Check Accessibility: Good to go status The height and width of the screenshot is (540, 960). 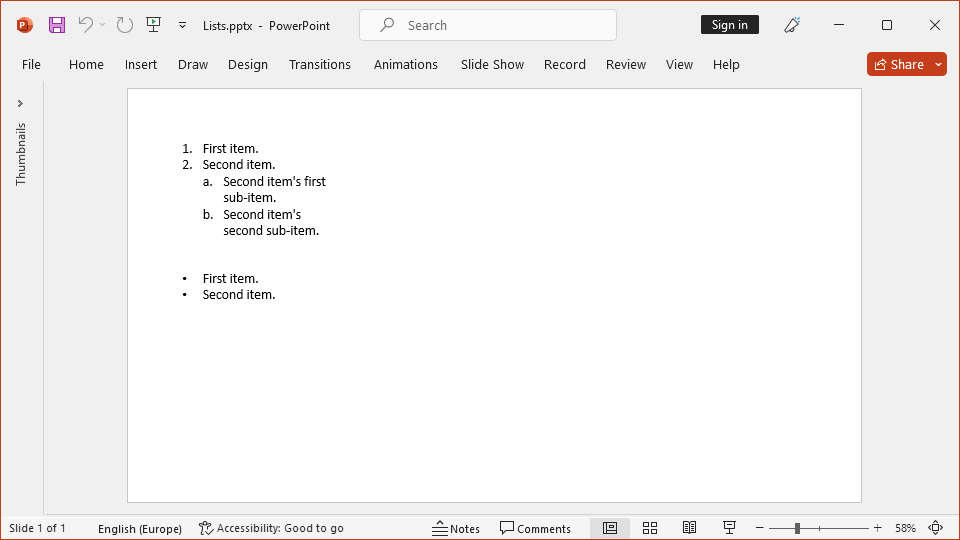(x=271, y=528)
